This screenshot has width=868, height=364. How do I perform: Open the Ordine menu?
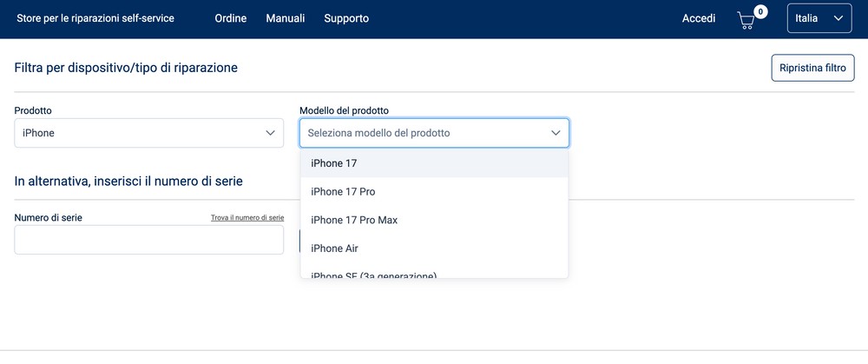pos(231,18)
